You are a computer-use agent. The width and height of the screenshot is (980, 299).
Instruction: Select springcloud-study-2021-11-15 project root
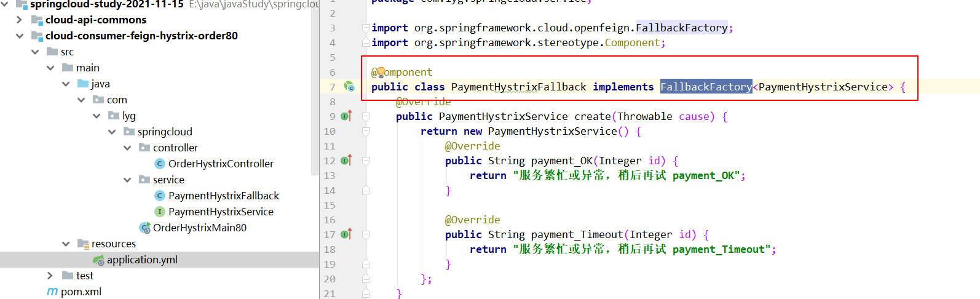click(107, 4)
